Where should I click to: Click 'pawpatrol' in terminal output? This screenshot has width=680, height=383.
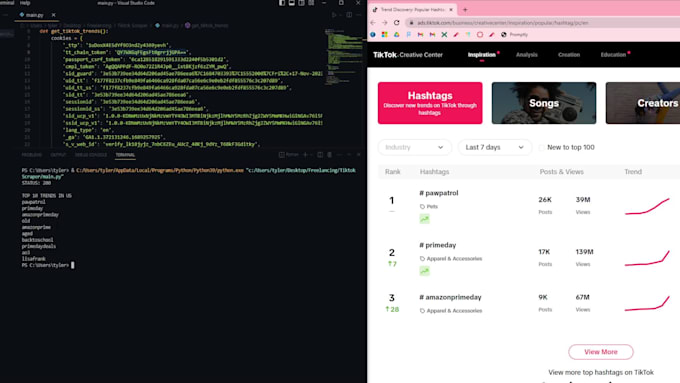[34, 202]
